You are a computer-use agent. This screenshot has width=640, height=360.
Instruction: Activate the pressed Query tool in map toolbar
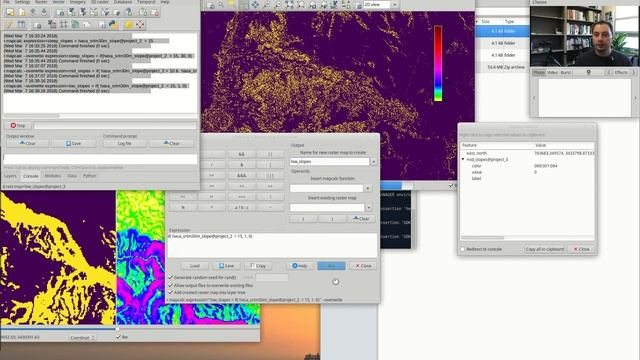244,5
